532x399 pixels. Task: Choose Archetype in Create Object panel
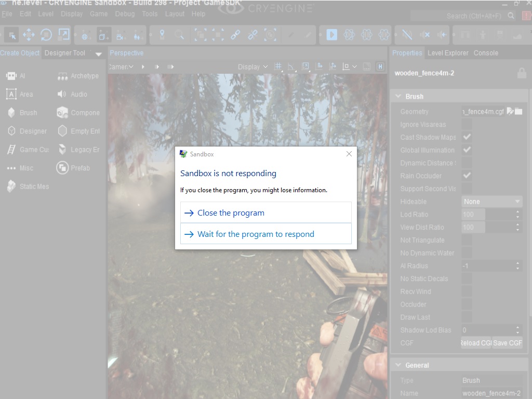click(78, 76)
